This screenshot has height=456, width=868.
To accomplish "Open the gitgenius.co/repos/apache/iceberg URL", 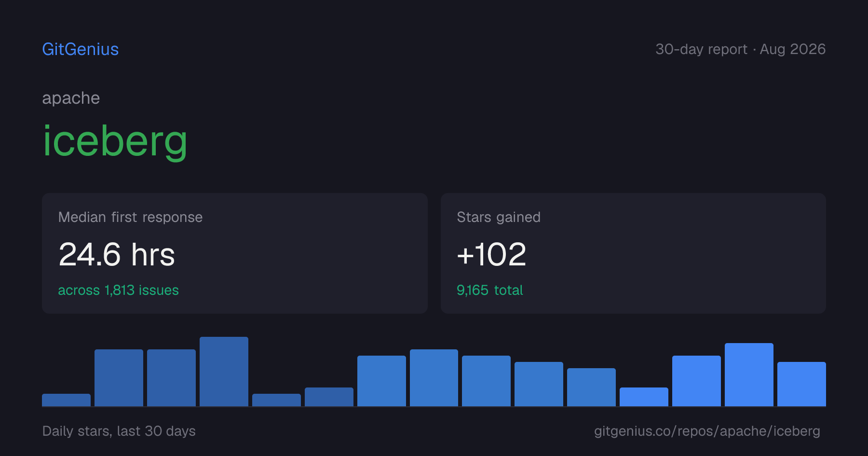I will click(707, 431).
